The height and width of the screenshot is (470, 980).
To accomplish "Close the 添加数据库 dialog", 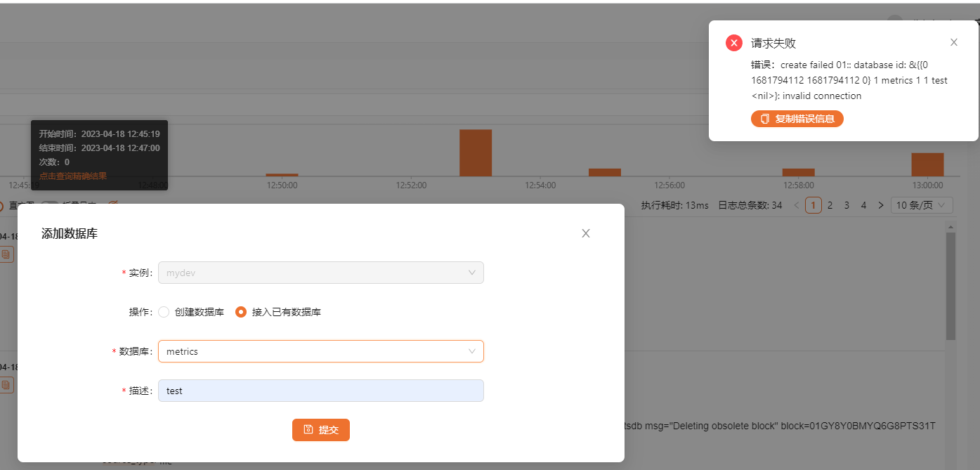I will pos(586,233).
